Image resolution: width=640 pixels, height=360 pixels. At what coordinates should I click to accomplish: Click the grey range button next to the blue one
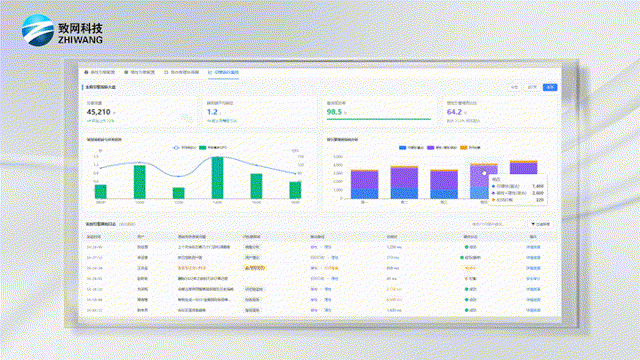pyautogui.click(x=532, y=87)
